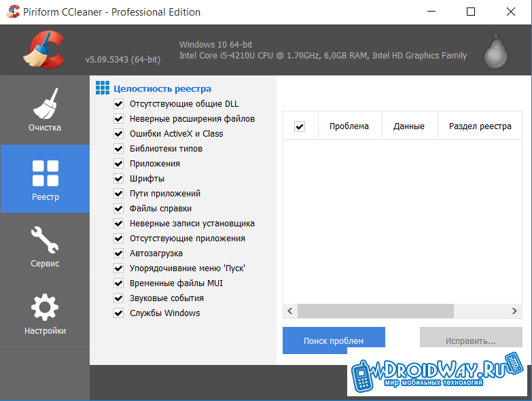Uncheck Отсутствующие приложения
The width and height of the screenshot is (532, 401).
coord(118,238)
